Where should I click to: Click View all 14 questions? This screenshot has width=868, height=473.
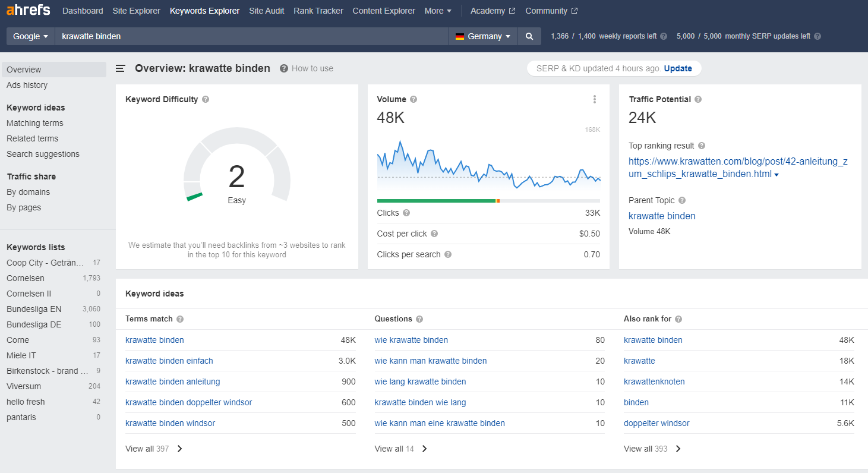click(394, 449)
